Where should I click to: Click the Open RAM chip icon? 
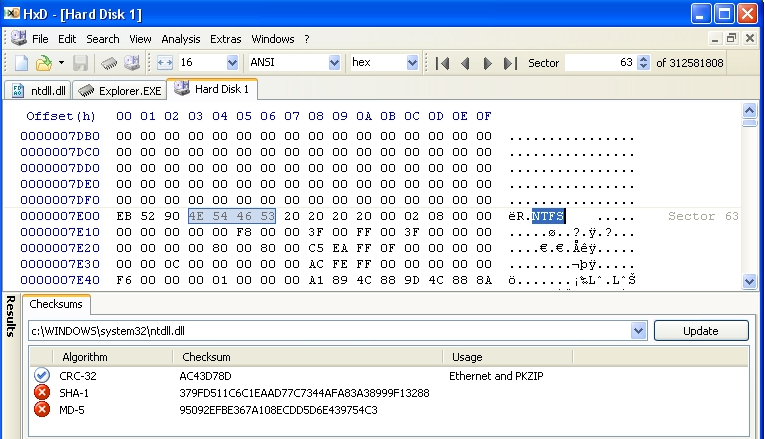(x=107, y=63)
